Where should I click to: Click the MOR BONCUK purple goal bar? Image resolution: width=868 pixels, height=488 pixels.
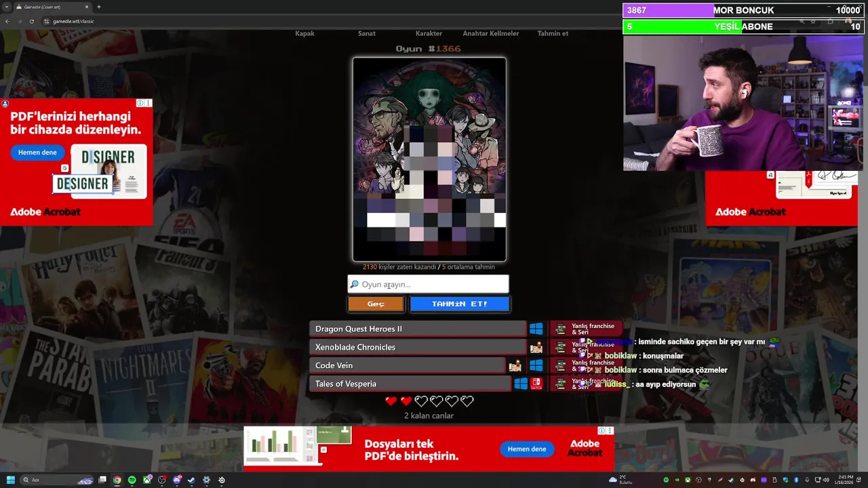[743, 10]
